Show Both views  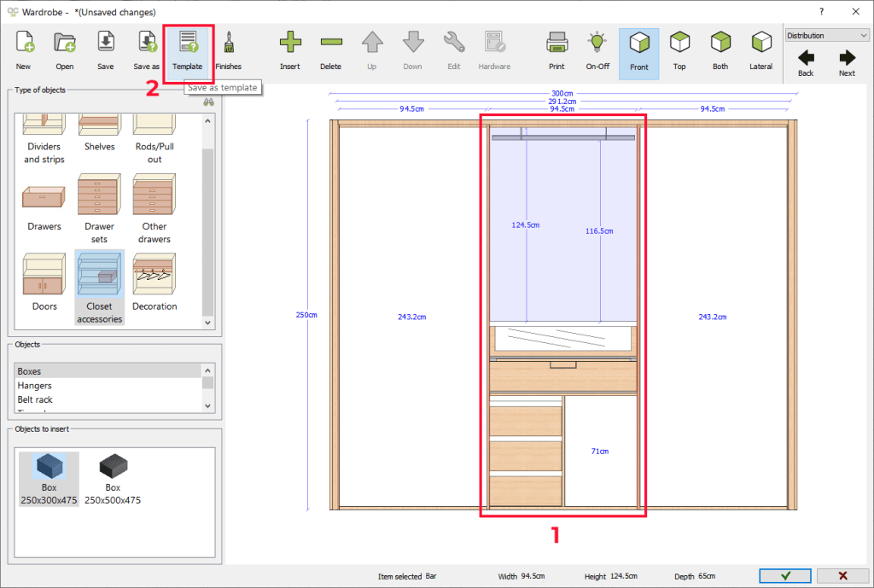click(x=720, y=50)
